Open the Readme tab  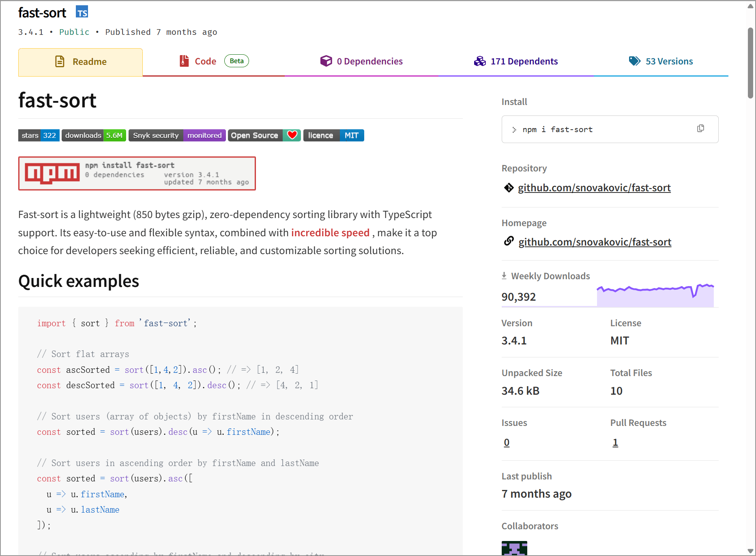click(80, 62)
